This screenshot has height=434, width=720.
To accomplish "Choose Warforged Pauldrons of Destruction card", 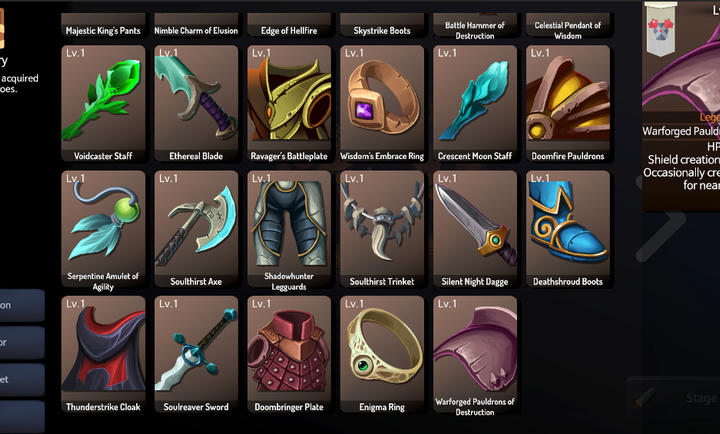I will 475,354.
